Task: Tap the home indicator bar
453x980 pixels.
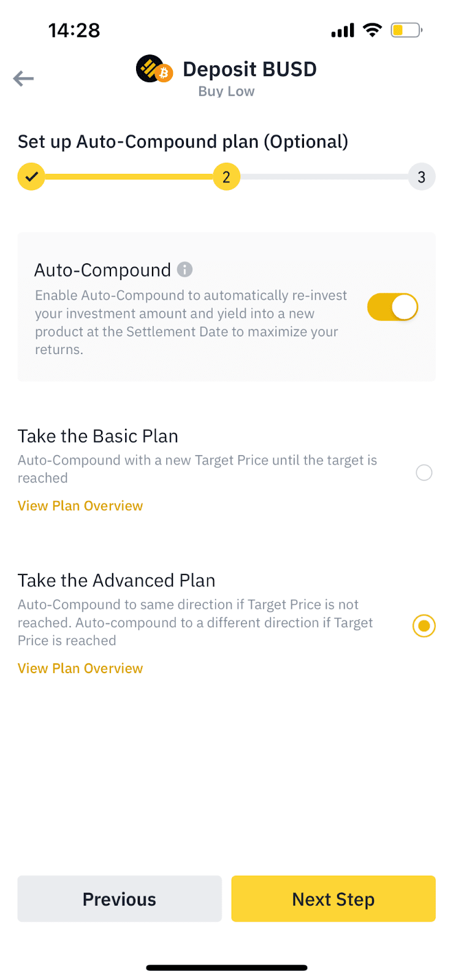Action: [x=226, y=968]
